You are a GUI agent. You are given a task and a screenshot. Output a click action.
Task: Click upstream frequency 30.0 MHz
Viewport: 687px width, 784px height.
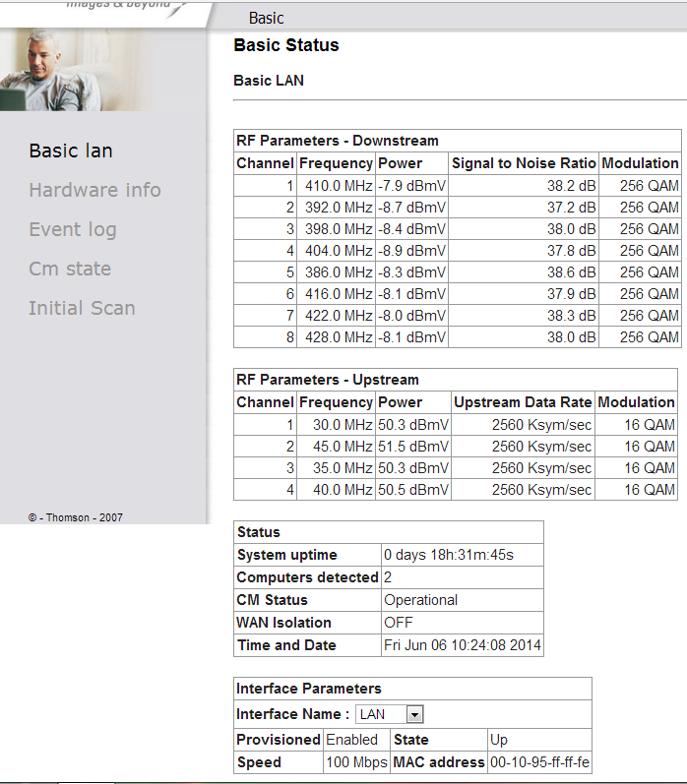(x=343, y=425)
